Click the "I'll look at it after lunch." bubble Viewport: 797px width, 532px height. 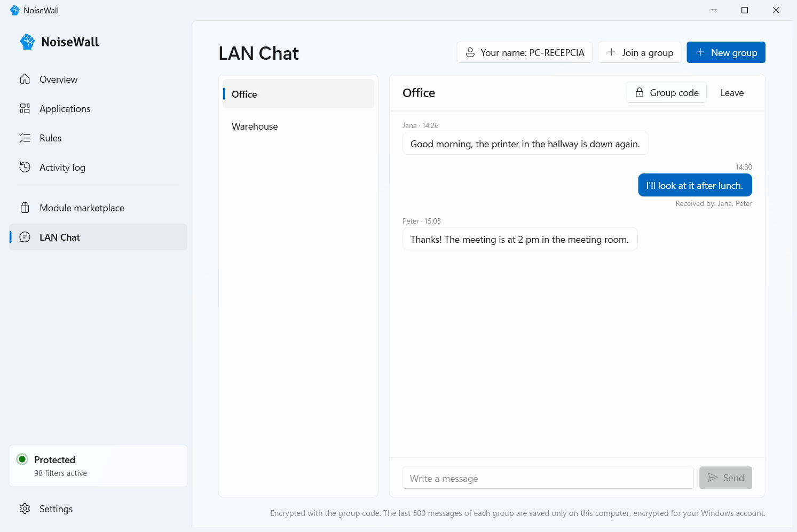pyautogui.click(x=695, y=185)
